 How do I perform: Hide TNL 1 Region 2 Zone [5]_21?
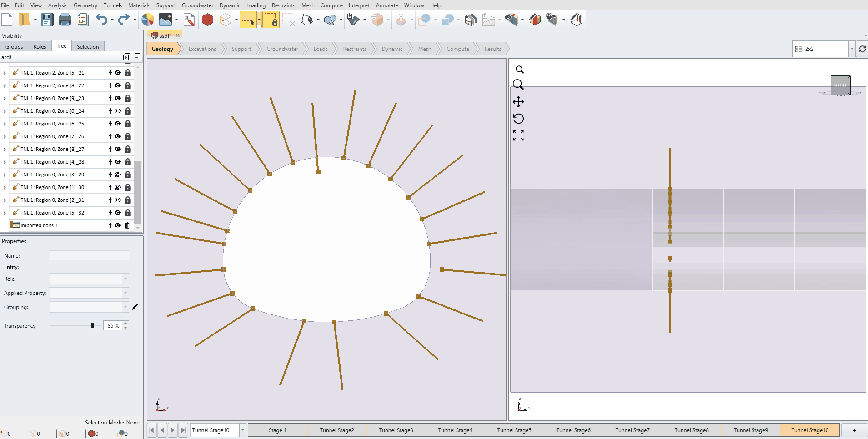[118, 73]
